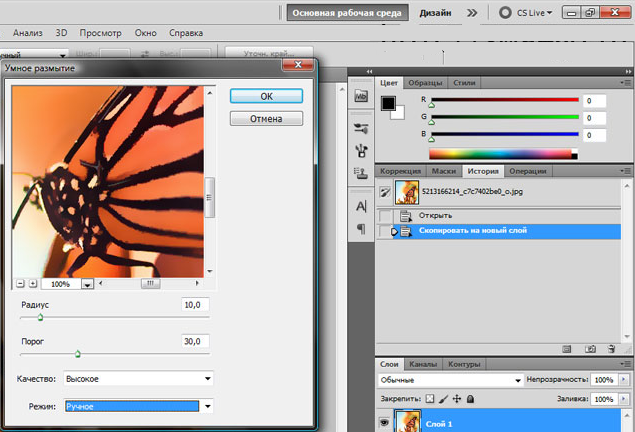The width and height of the screenshot is (635, 432).
Task: Open Непрозрачность slider arrow in Layers
Action: pyautogui.click(x=624, y=379)
